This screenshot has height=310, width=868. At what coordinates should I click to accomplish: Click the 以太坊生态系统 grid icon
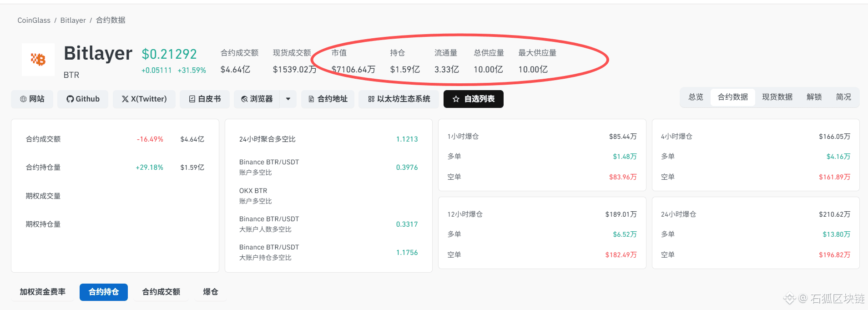pos(371,99)
